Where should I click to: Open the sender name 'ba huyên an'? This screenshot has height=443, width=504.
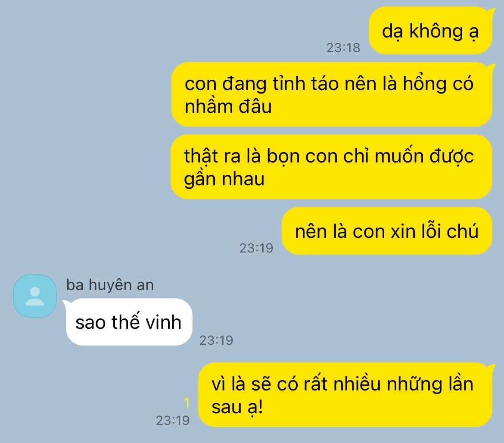(110, 285)
